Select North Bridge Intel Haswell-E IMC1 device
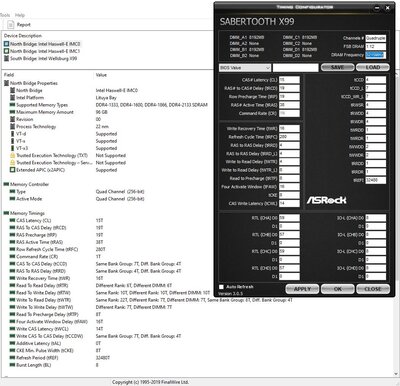Image resolution: width=400 pixels, height=386 pixels. (x=42, y=51)
